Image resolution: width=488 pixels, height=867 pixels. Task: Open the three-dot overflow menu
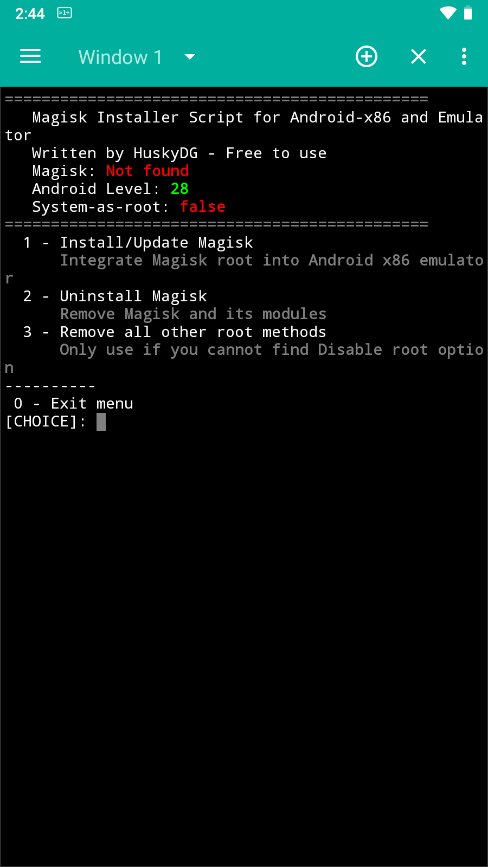(x=464, y=56)
